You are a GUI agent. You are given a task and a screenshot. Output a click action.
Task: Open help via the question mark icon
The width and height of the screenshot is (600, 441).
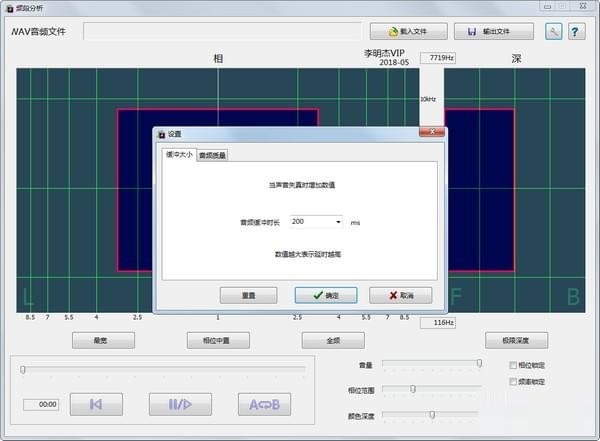[x=576, y=31]
